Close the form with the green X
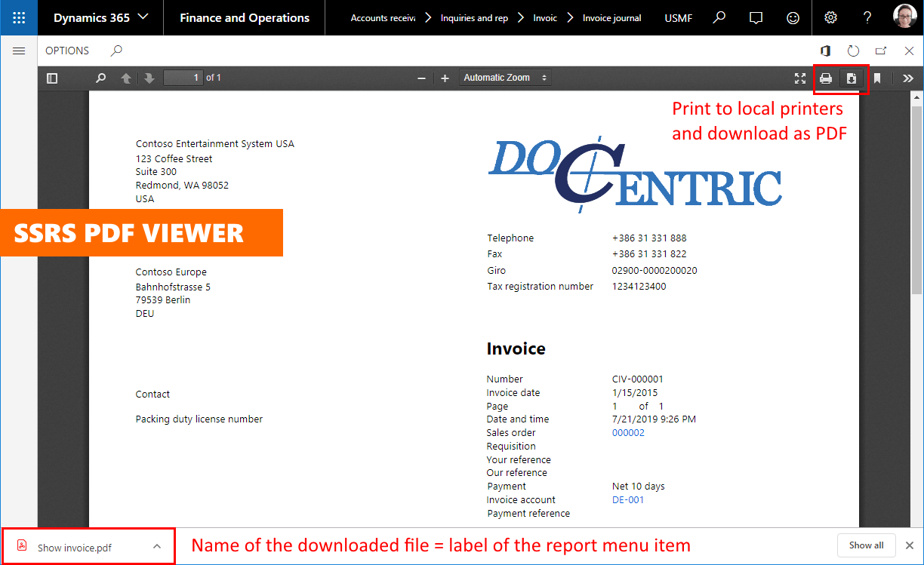The image size is (924, 565). coord(909,51)
